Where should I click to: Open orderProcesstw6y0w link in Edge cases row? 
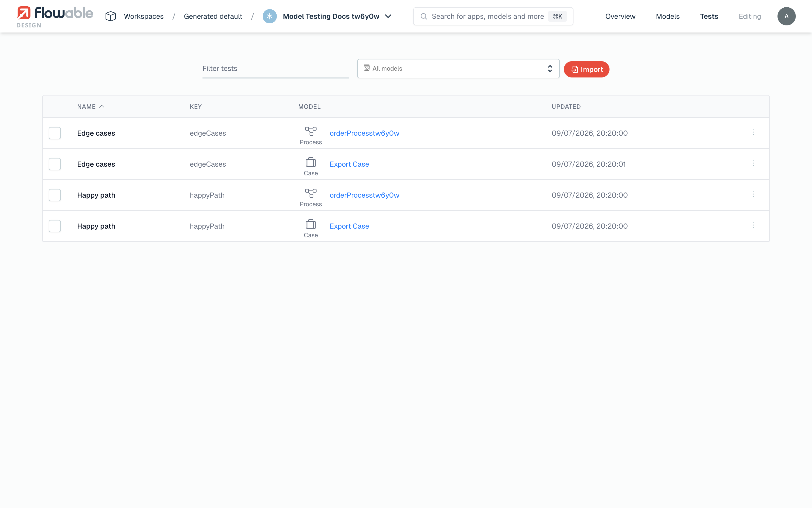pyautogui.click(x=364, y=133)
